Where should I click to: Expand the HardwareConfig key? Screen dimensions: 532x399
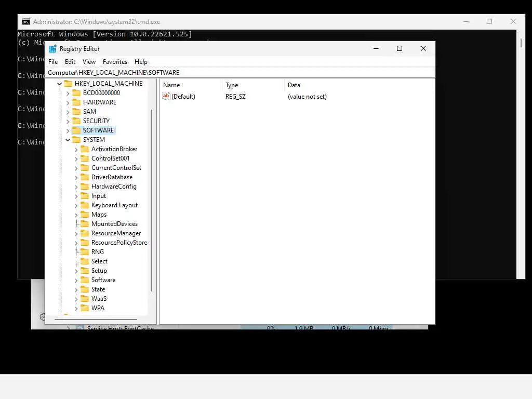point(76,187)
